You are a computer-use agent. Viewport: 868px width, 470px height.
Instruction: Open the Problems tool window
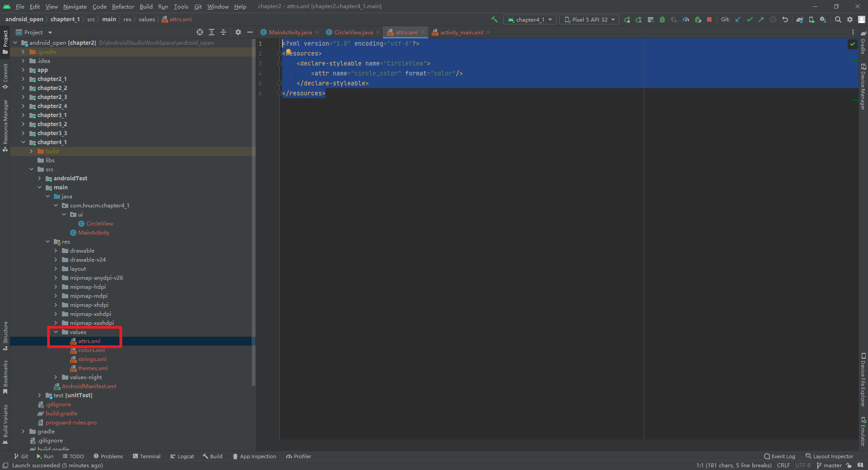108,456
